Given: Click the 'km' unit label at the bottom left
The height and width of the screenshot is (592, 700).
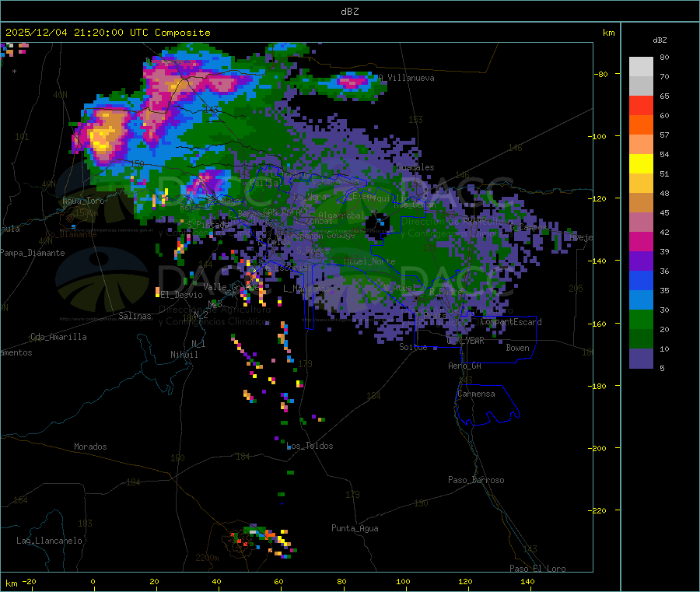Looking at the screenshot, I should [11, 583].
